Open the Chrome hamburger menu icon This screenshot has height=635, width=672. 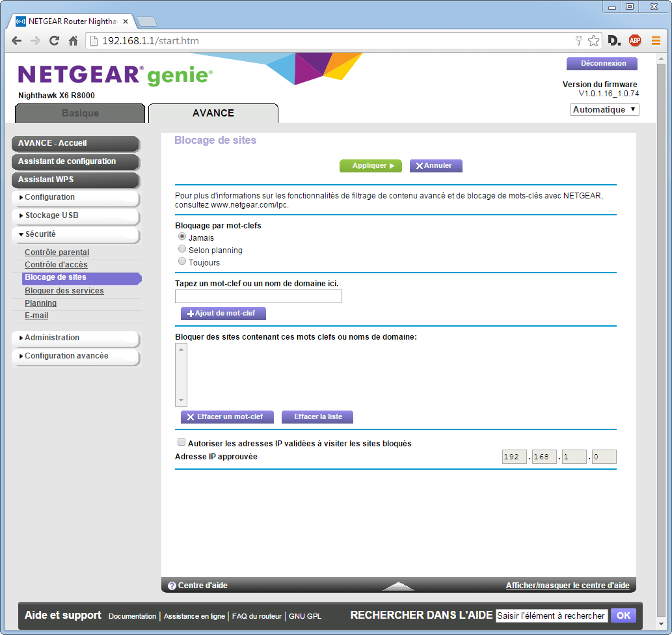point(656,41)
